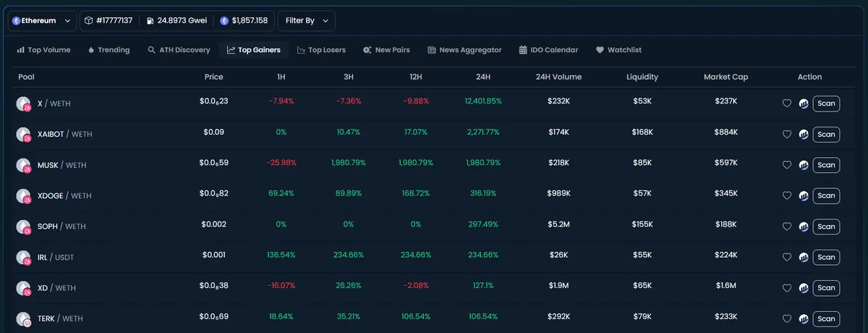Click the Ethereum price coin icon
Screen dimensions: 868x333
[224, 21]
